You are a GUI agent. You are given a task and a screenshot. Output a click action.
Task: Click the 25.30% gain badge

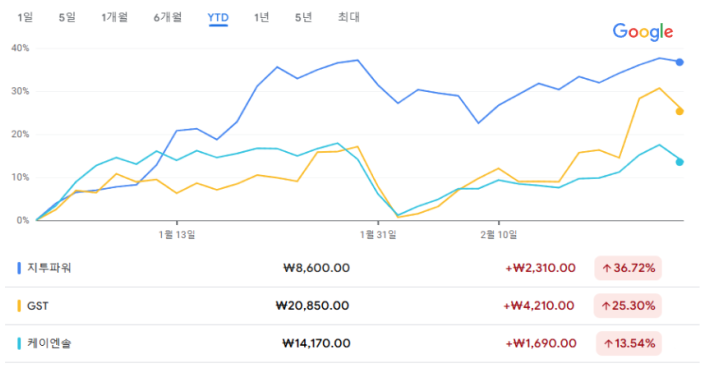[x=628, y=306]
